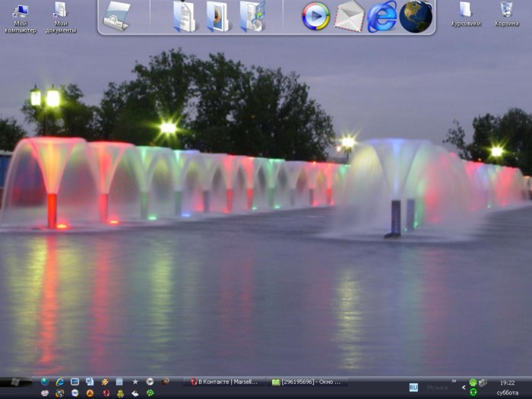
Task: Open Windows Media Player from the dock
Action: coord(315,16)
